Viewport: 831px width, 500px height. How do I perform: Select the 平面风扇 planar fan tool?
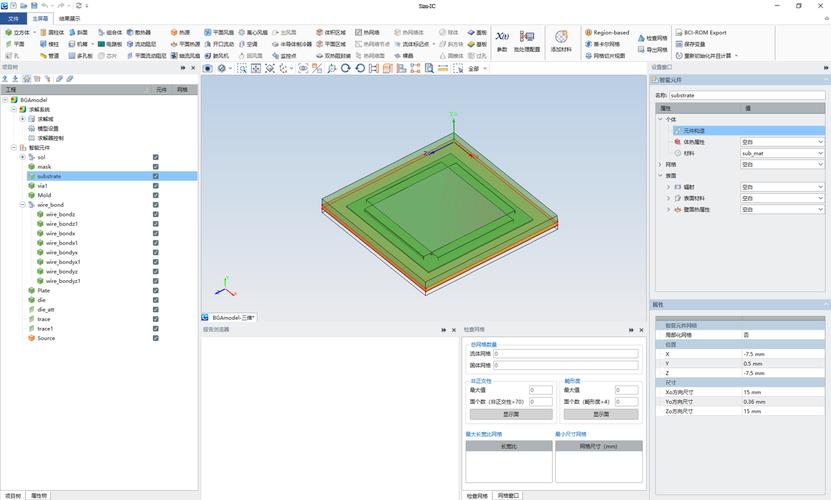point(219,32)
